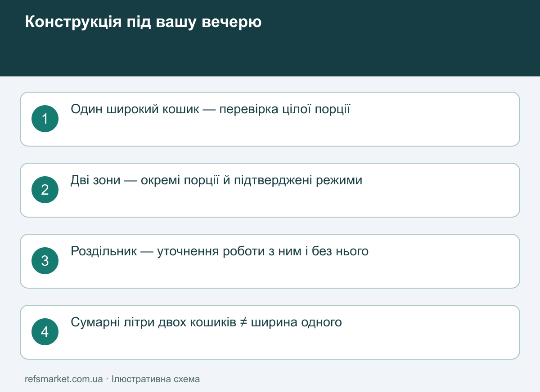The image size is (540, 392).
Task: Click text "Дві зони — окремі порції й підтверджені режими"
Action: (216, 180)
